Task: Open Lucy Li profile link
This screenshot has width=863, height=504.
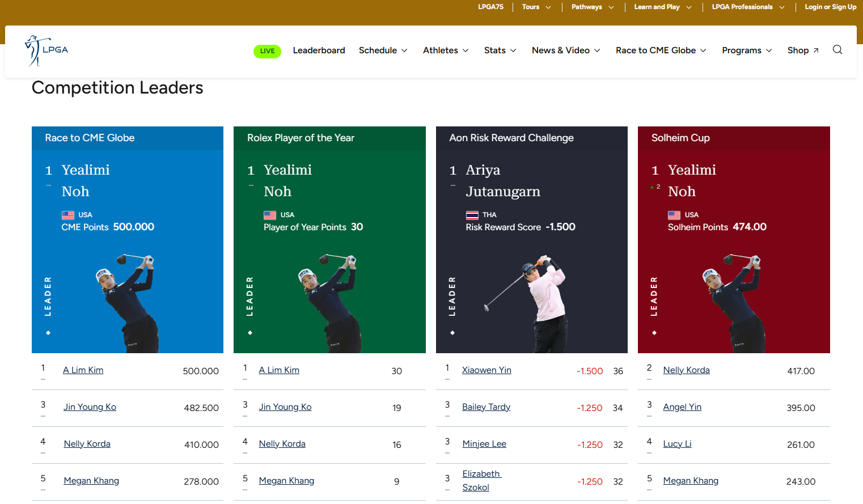Action: 677,444
